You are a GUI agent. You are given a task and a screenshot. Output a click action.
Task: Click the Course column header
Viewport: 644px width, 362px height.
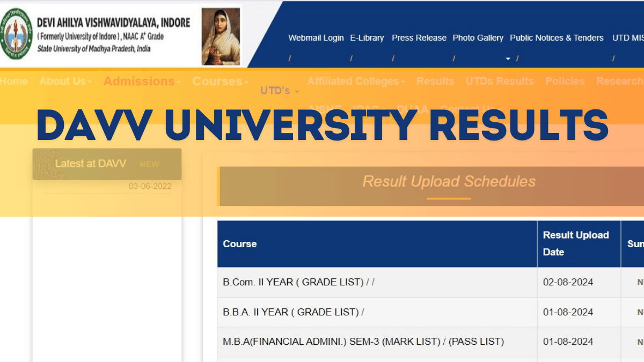point(377,244)
